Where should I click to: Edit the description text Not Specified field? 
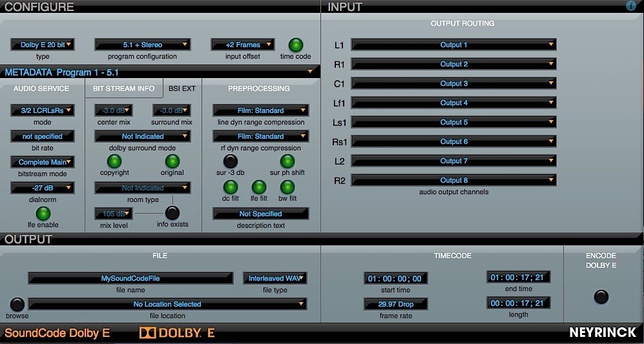(261, 214)
